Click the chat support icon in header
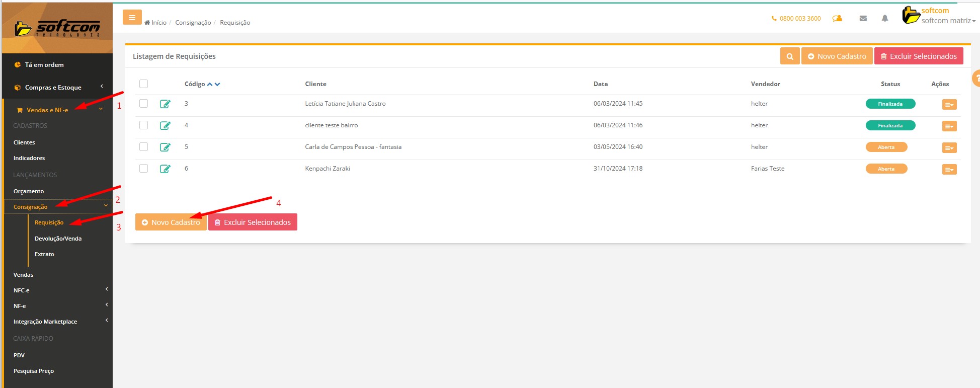980x388 pixels. pyautogui.click(x=837, y=19)
